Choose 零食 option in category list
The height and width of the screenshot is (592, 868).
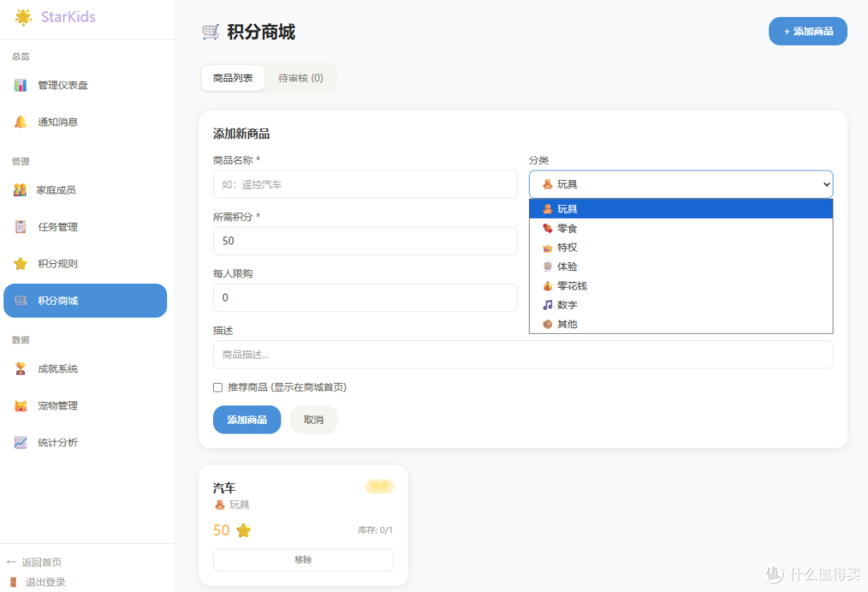click(x=681, y=228)
